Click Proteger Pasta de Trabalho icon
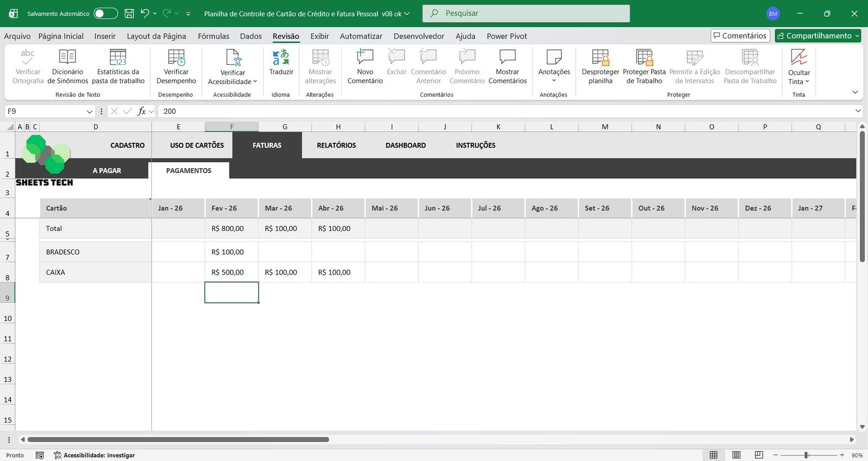 [644, 57]
